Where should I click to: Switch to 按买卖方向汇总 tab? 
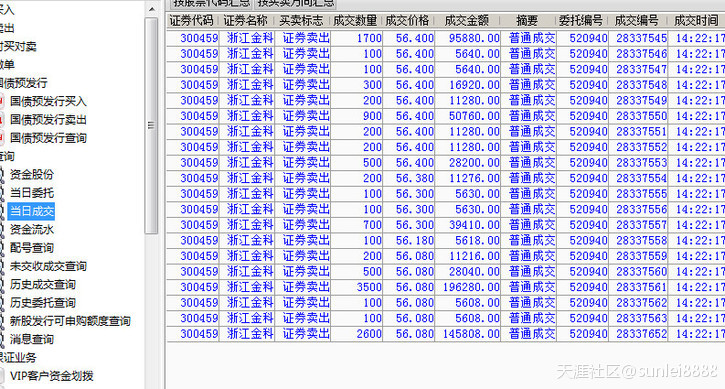[295, 3]
